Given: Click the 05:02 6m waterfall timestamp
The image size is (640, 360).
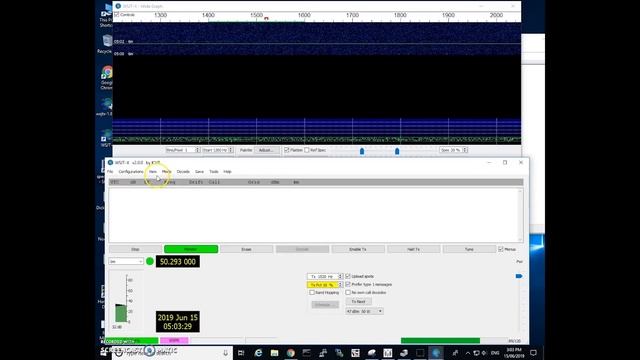Looking at the screenshot, I should point(124,42).
